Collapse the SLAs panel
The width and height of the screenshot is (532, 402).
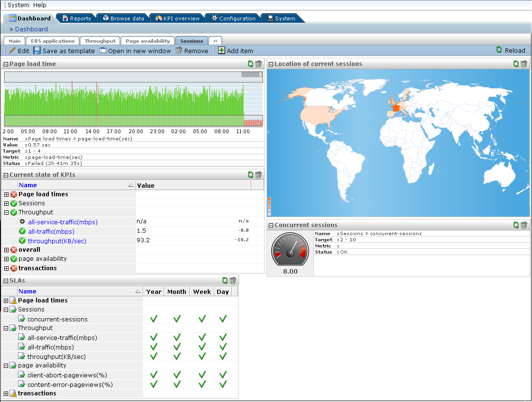(x=6, y=281)
